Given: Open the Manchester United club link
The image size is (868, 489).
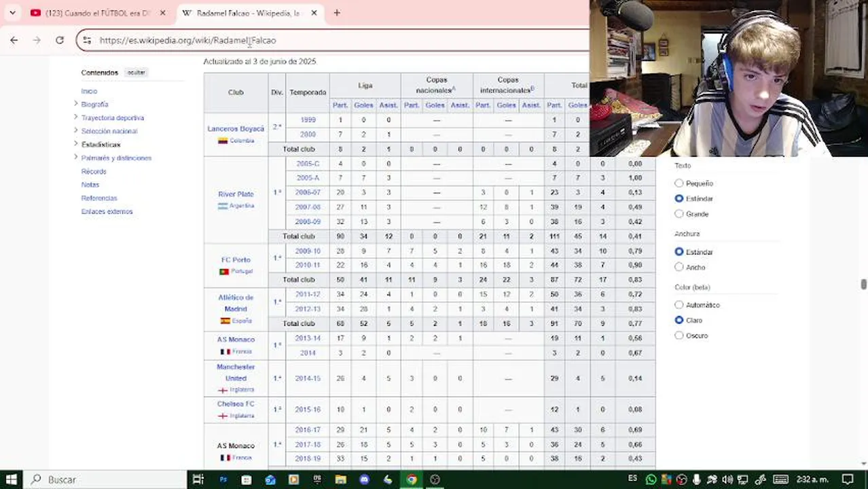Looking at the screenshot, I should (236, 372).
